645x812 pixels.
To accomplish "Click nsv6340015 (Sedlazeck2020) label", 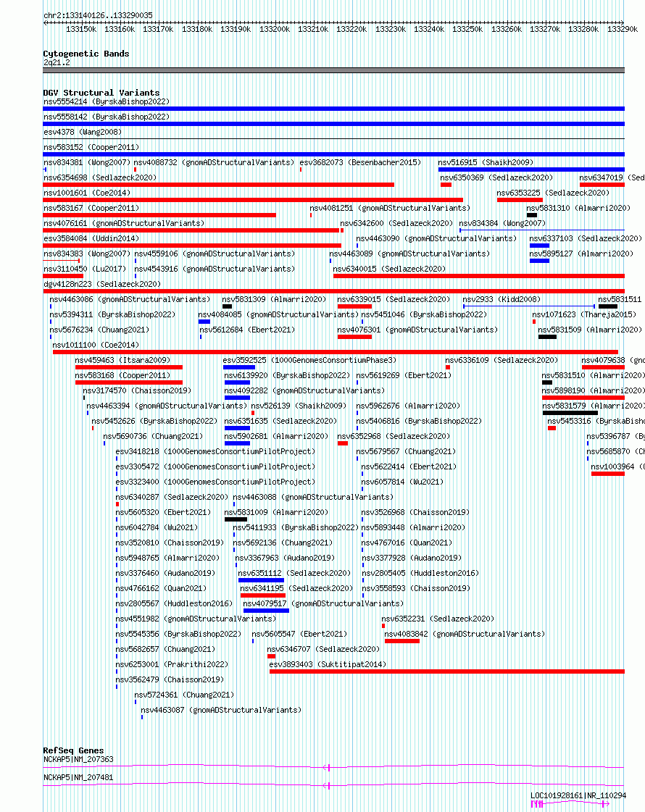I will [x=390, y=269].
